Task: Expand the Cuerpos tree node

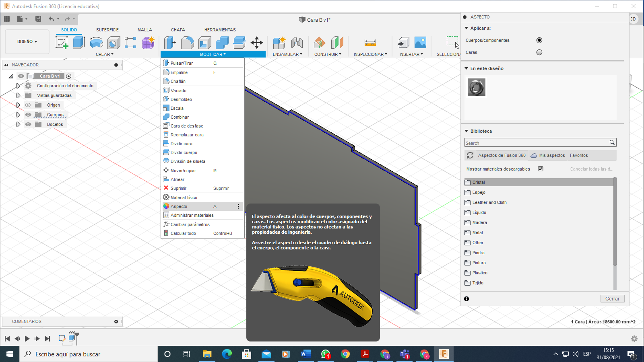Action: point(18,115)
